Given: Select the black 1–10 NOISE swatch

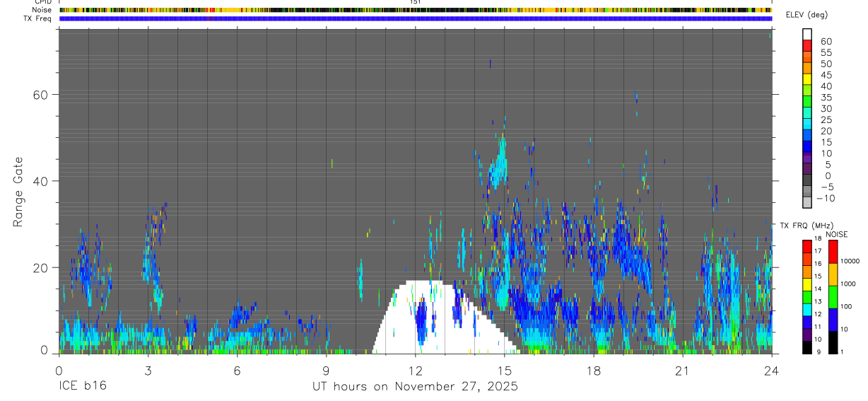Looking at the screenshot, I should (833, 342).
